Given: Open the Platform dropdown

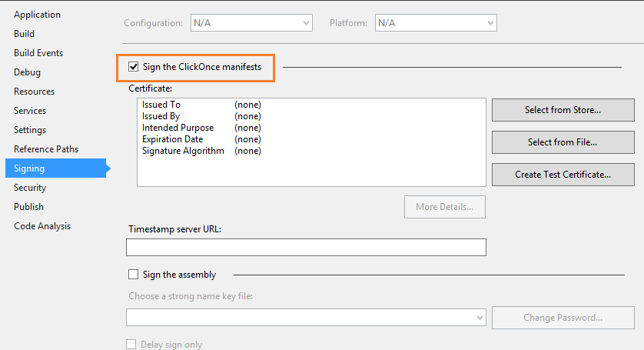Looking at the screenshot, I should [436, 23].
